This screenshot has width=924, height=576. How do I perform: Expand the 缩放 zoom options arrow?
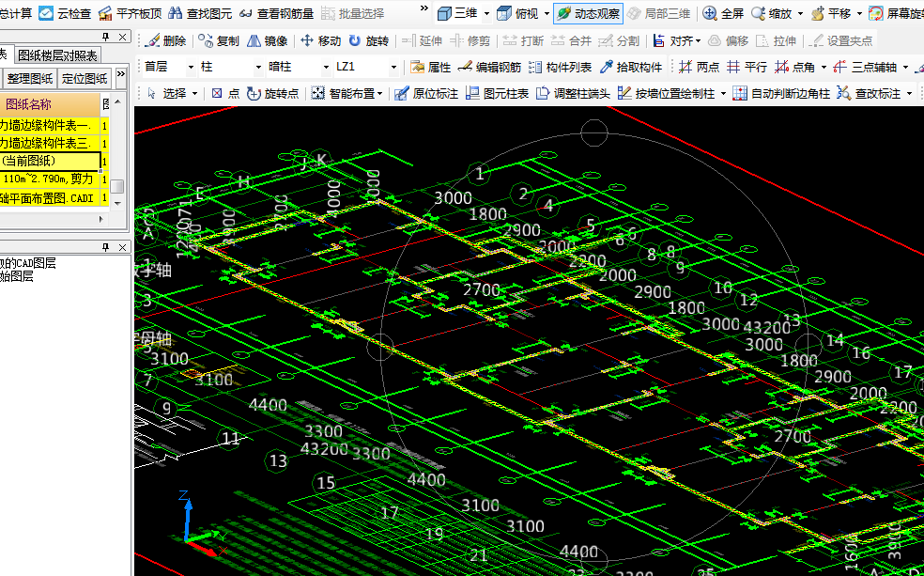[800, 13]
